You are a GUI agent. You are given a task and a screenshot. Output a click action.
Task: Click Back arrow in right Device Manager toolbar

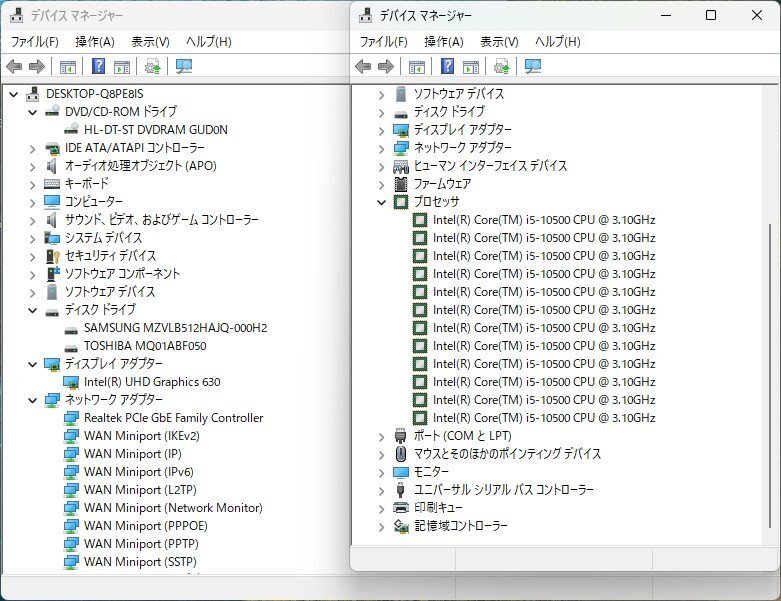[x=363, y=66]
